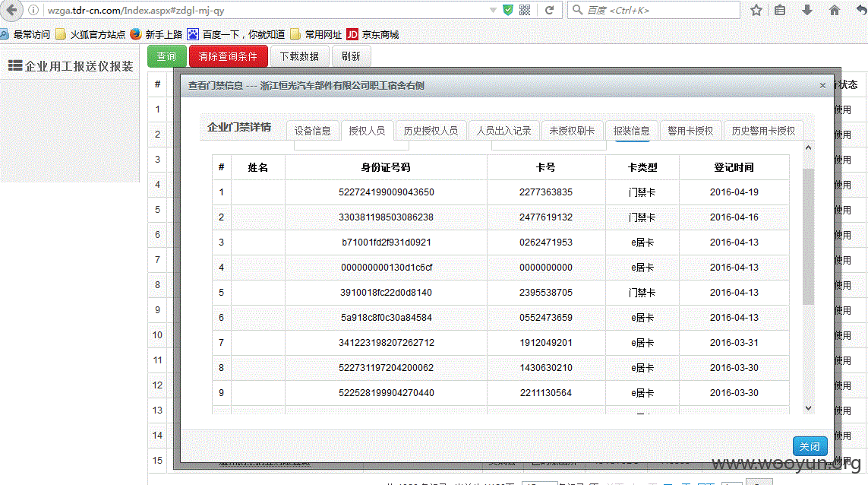Click the browser back arrow button
This screenshot has width=868, height=485.
[11, 10]
